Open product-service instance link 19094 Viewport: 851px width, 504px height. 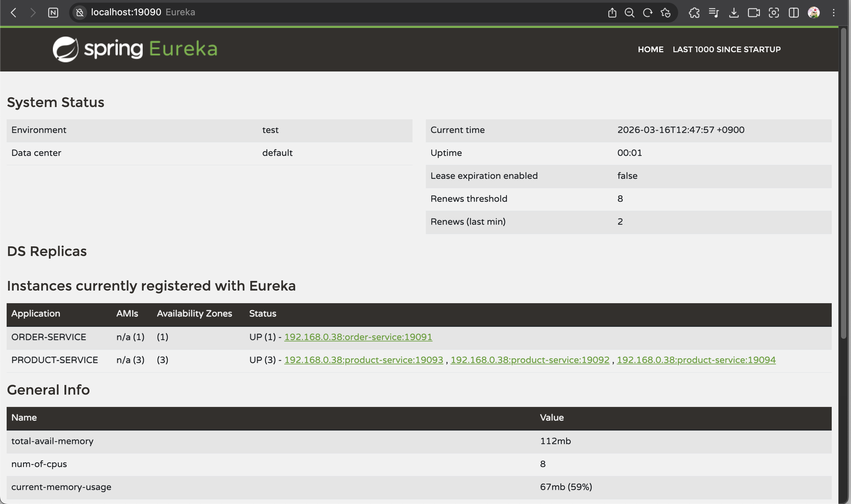(696, 360)
